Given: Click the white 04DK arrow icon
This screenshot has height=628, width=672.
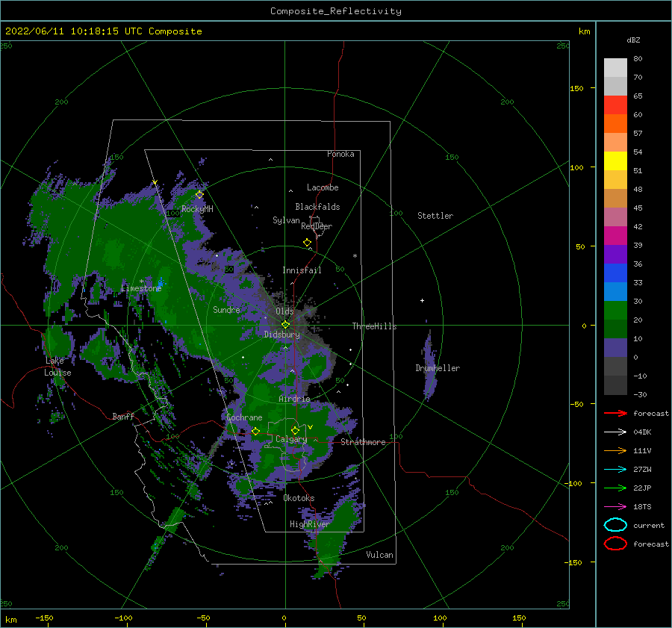Looking at the screenshot, I should 615,432.
